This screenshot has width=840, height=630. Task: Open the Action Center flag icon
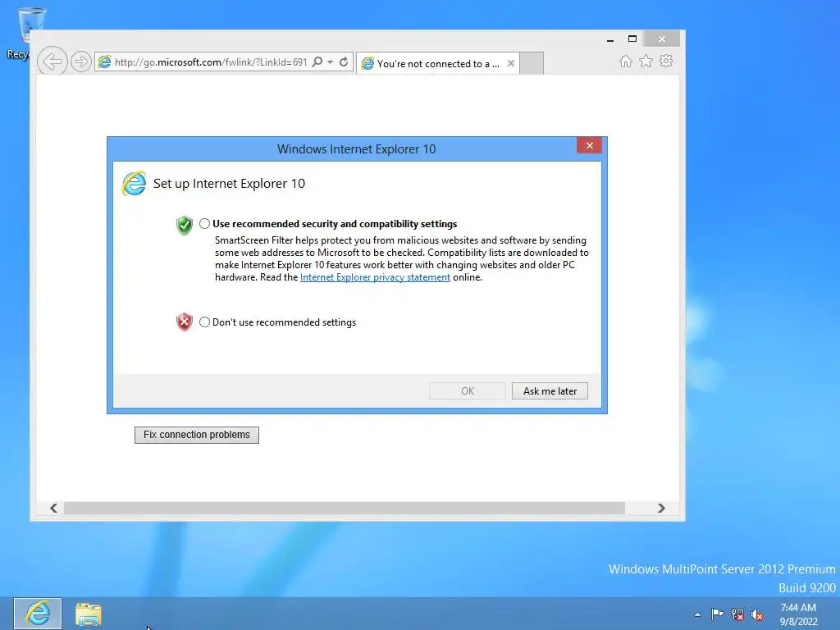coord(717,614)
